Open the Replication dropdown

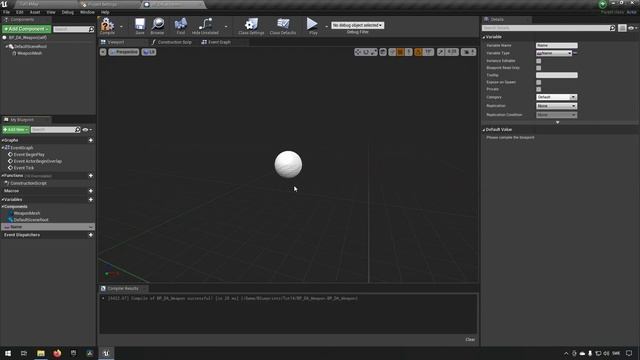(556, 106)
